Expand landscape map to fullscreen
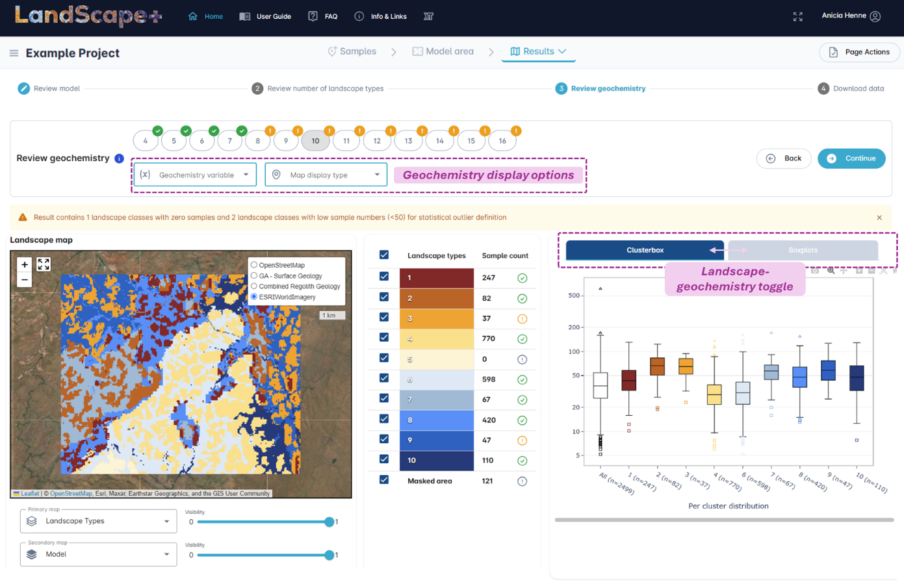 44,264
